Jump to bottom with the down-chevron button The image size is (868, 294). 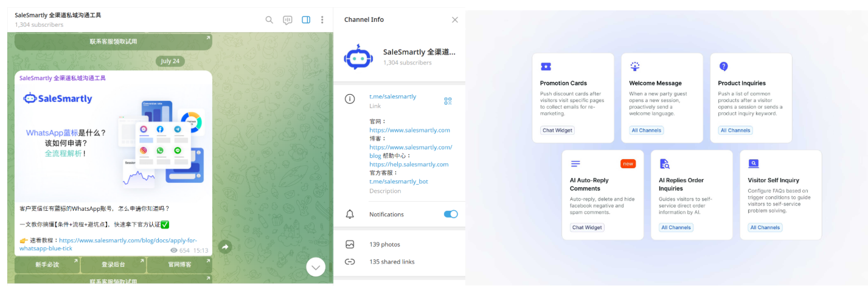point(316,267)
